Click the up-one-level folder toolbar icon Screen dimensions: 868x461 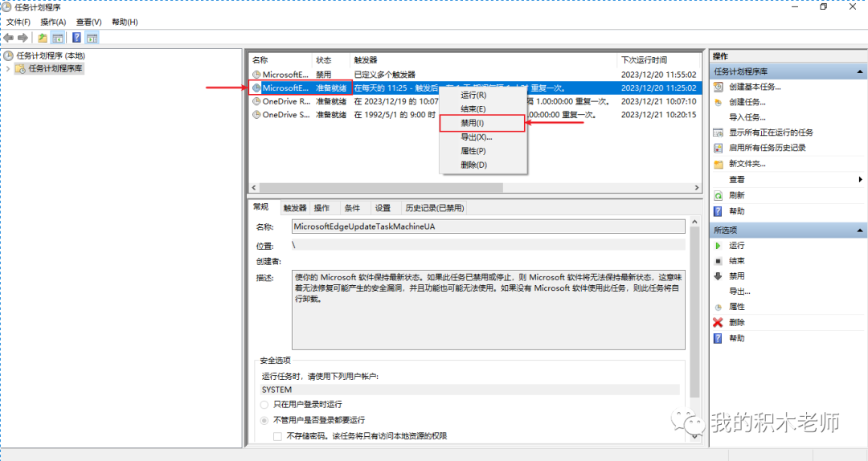tap(43, 38)
